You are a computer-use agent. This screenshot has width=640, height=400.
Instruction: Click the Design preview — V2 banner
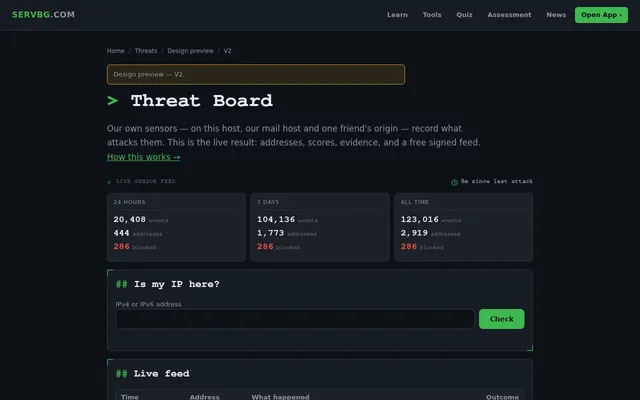[x=256, y=74]
